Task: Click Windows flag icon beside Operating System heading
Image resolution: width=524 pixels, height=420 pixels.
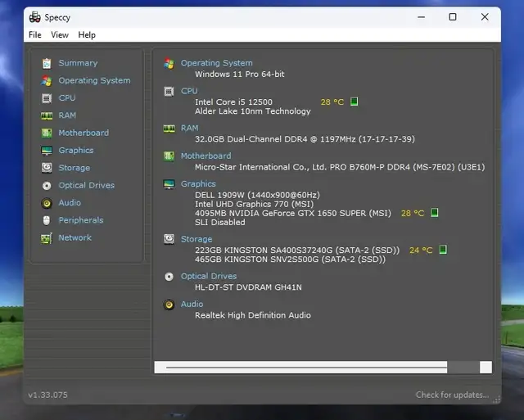Action: pos(169,63)
